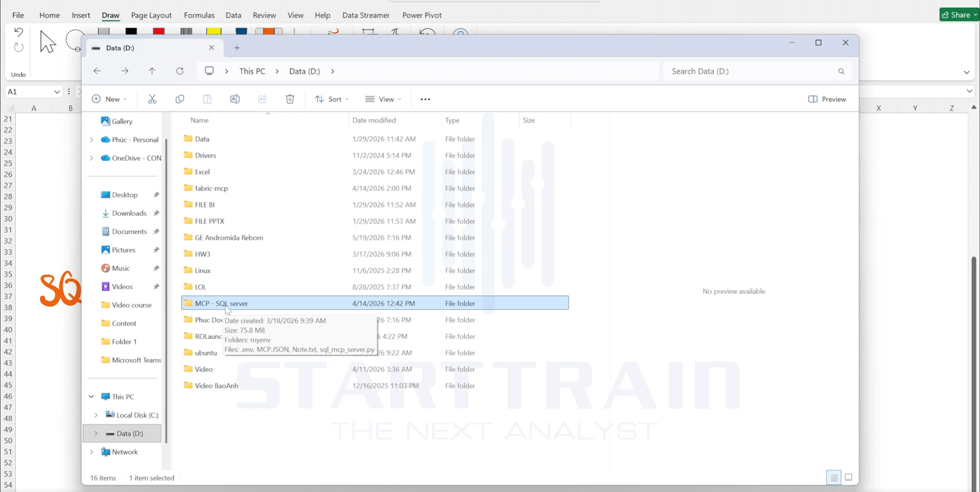980x492 pixels.
Task: Collapse the This PC tree node
Action: coord(91,397)
